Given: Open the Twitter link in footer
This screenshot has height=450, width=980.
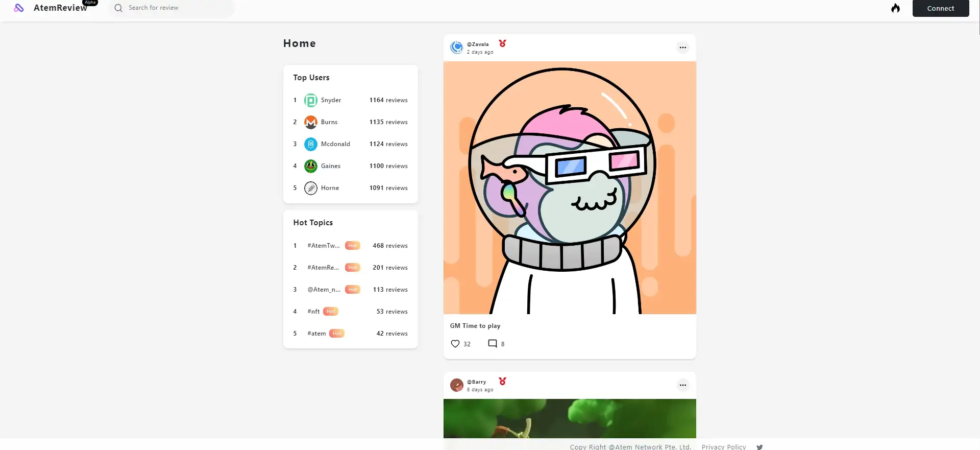Looking at the screenshot, I should [x=759, y=447].
